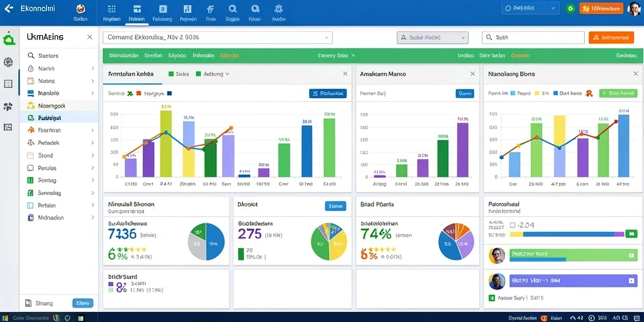Click the green circle notification icon in header
This screenshot has height=322, width=644.
point(570,8)
